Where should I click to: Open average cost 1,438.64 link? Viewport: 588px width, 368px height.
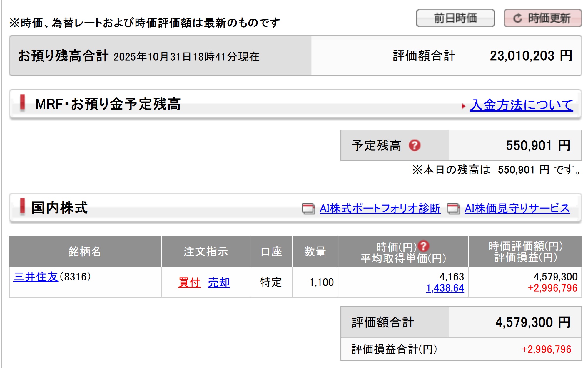445,288
